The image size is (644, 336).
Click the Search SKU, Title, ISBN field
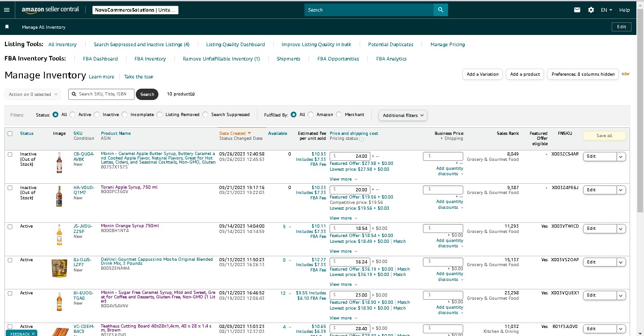click(x=101, y=94)
